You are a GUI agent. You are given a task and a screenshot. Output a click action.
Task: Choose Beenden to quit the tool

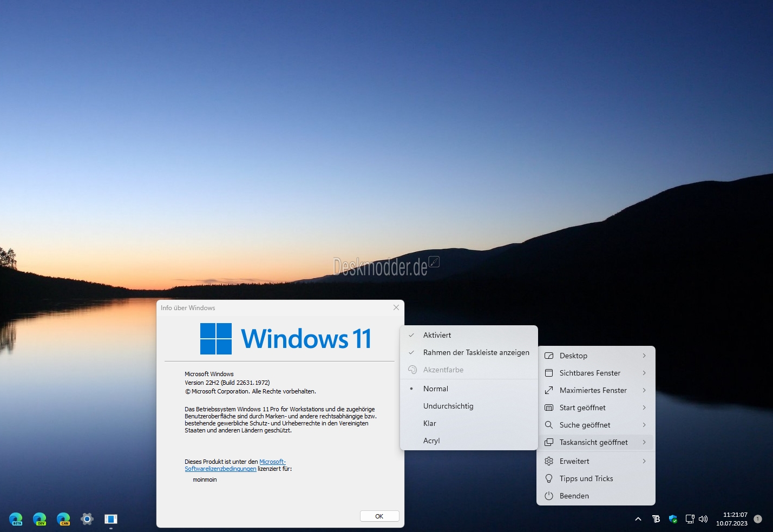(596, 496)
